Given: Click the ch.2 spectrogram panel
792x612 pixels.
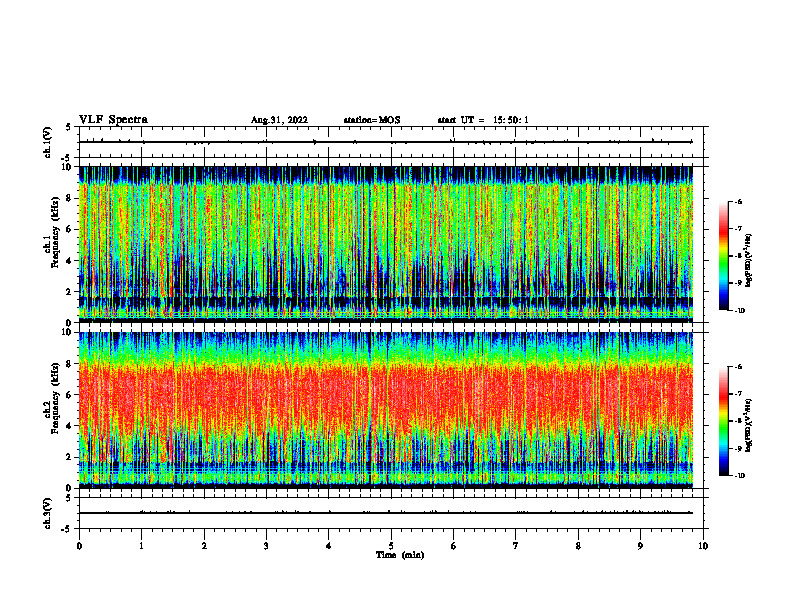Looking at the screenshot, I should point(386,410).
